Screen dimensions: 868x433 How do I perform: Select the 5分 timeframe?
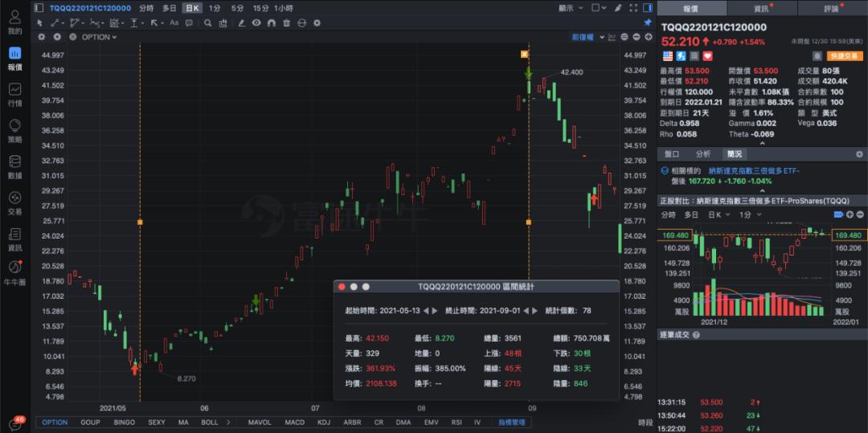click(x=237, y=8)
